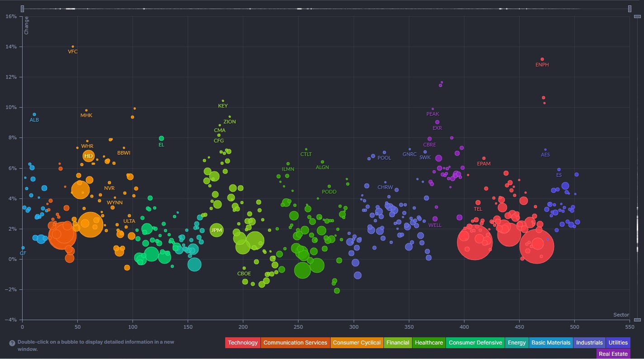
Task: Toggle the Energy legend entry
Action: [x=516, y=343]
